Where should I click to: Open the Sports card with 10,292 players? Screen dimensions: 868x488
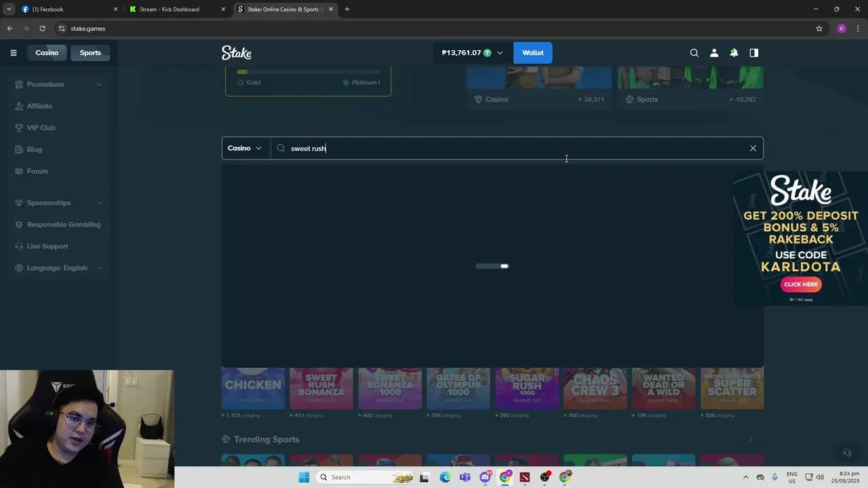click(690, 87)
